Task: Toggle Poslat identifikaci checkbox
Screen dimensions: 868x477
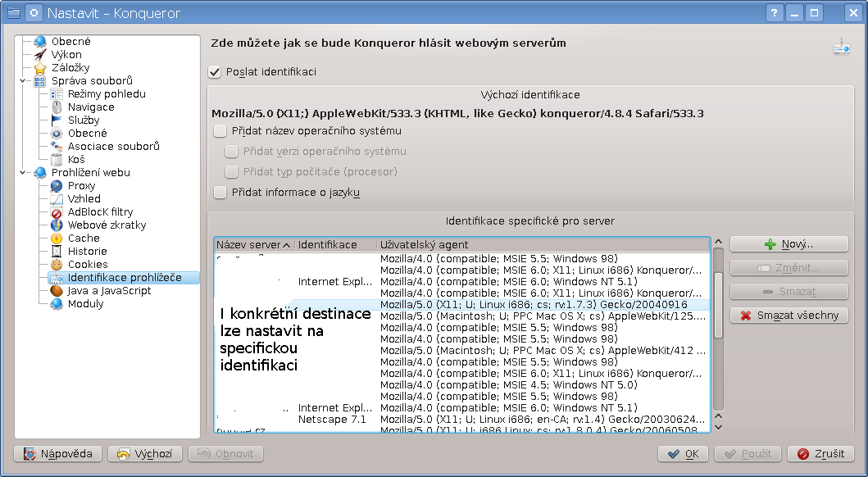Action: [x=214, y=72]
